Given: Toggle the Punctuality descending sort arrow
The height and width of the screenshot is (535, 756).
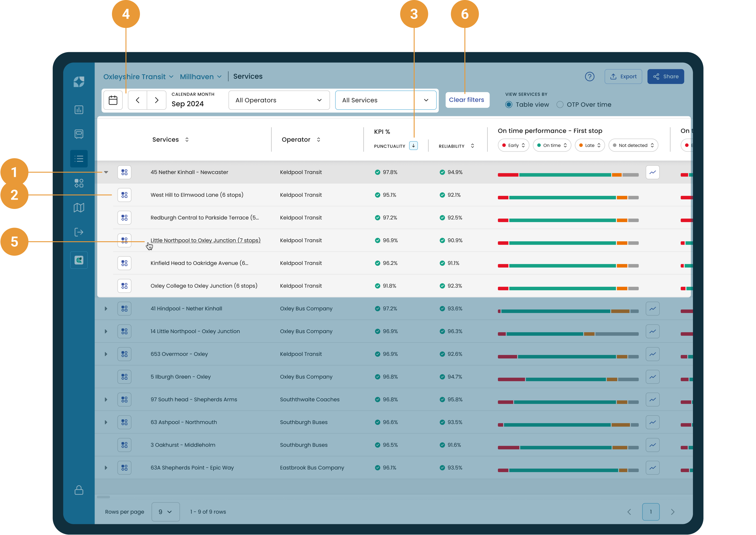Looking at the screenshot, I should tap(413, 146).
